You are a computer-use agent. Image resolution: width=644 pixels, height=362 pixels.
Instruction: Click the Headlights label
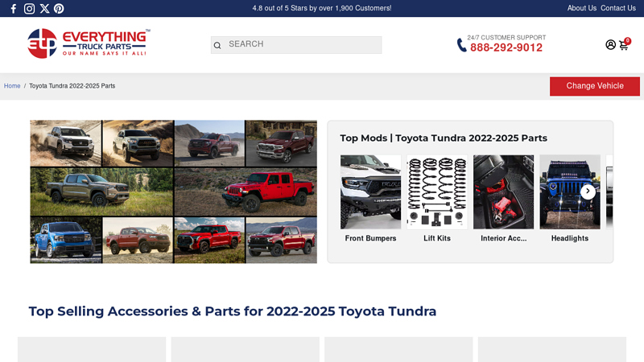(570, 238)
